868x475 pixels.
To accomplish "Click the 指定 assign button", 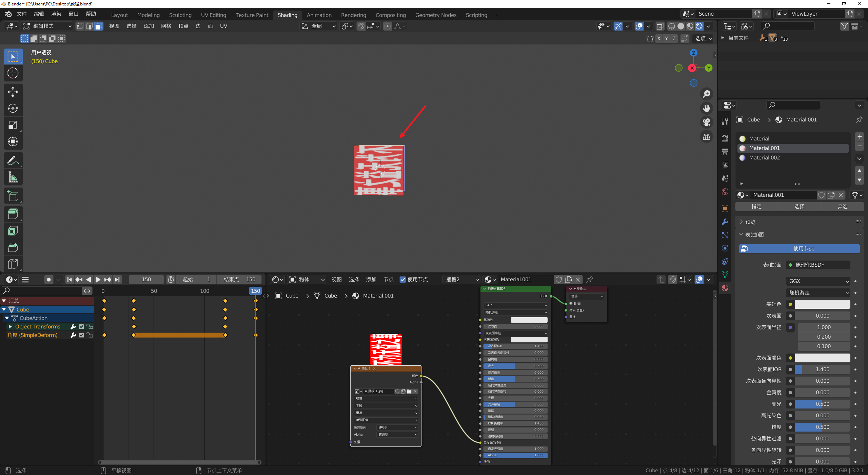I will pos(756,206).
